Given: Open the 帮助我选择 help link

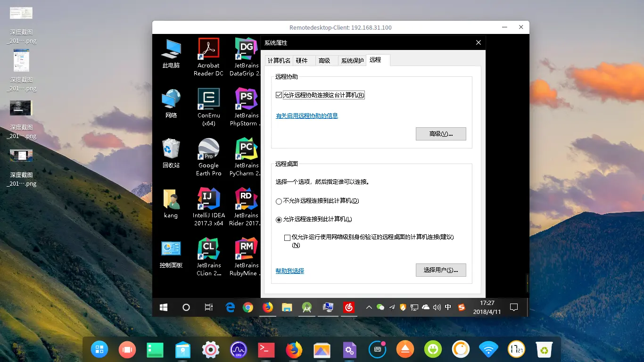Looking at the screenshot, I should [289, 271].
